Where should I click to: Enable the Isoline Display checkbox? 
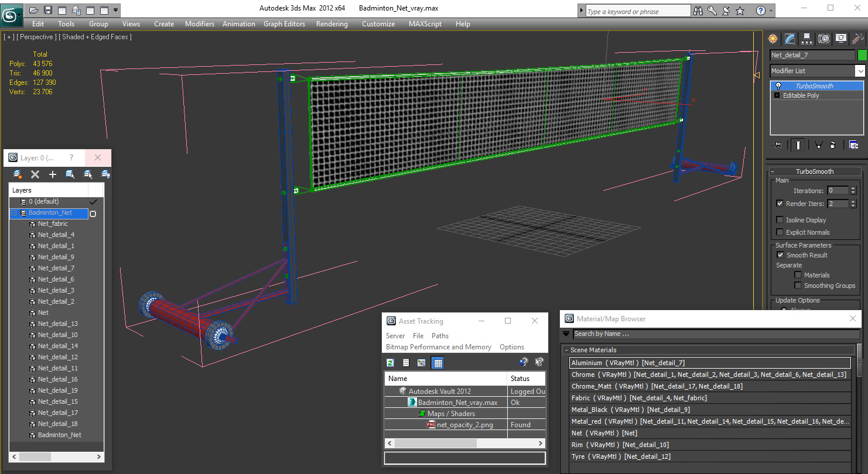pos(780,220)
